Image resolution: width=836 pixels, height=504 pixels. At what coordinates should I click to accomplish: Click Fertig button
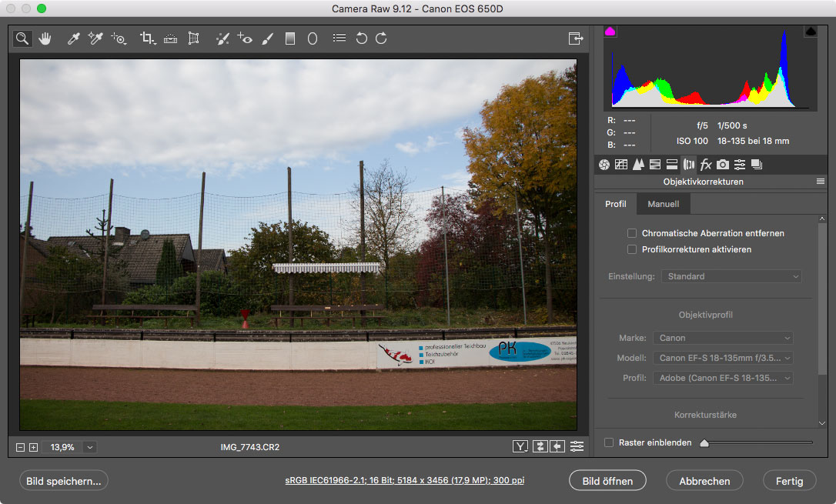[x=790, y=481]
